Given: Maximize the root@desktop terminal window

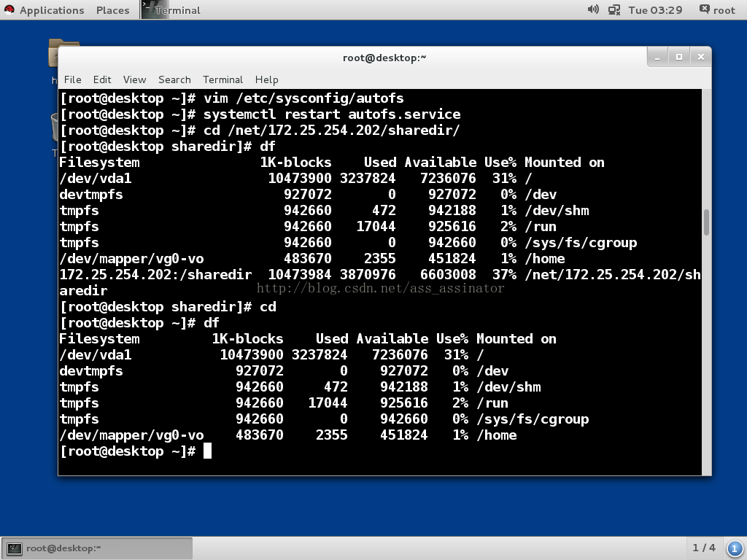Looking at the screenshot, I should 679,58.
